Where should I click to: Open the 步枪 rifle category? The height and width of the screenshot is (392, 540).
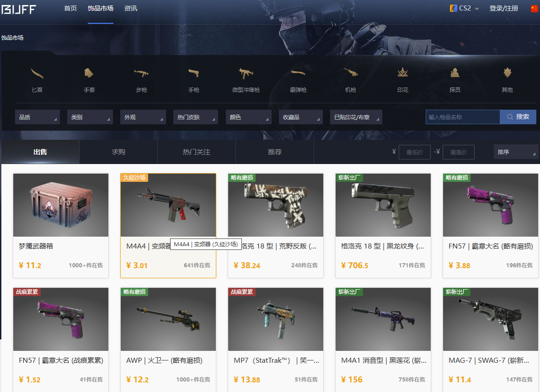[x=141, y=80]
